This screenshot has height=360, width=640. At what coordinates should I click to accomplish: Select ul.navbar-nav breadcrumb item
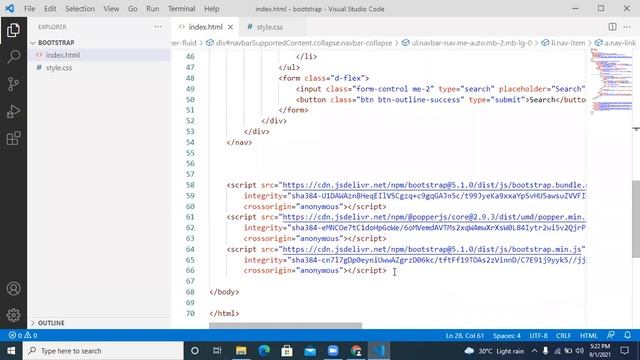(467, 43)
